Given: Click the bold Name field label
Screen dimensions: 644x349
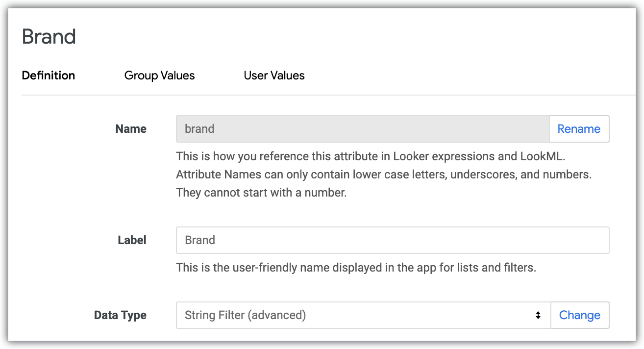Looking at the screenshot, I should click(131, 129).
